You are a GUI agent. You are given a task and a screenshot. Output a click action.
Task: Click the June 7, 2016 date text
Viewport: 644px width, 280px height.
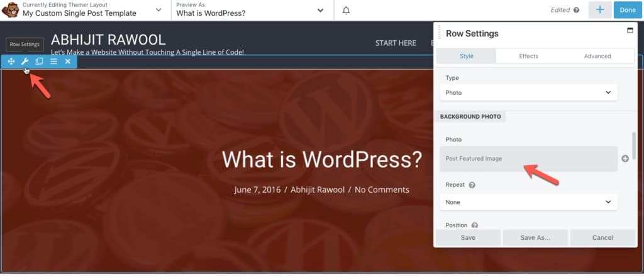(x=257, y=190)
